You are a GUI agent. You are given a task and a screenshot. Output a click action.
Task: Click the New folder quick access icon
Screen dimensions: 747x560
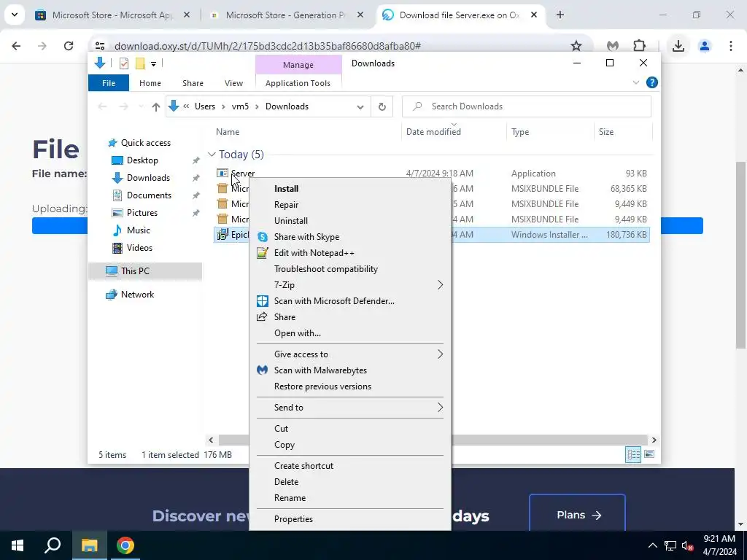(140, 63)
